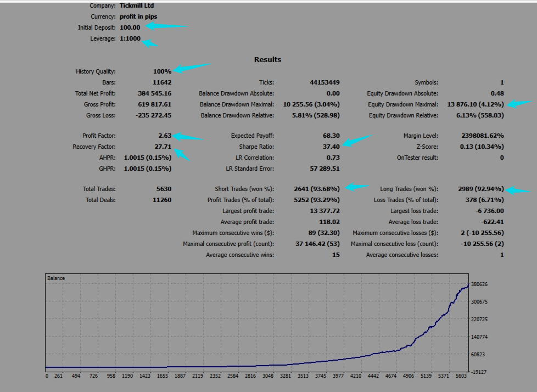Click the Total Deals value 11260
Image resolution: width=537 pixels, height=392 pixels.
click(162, 200)
